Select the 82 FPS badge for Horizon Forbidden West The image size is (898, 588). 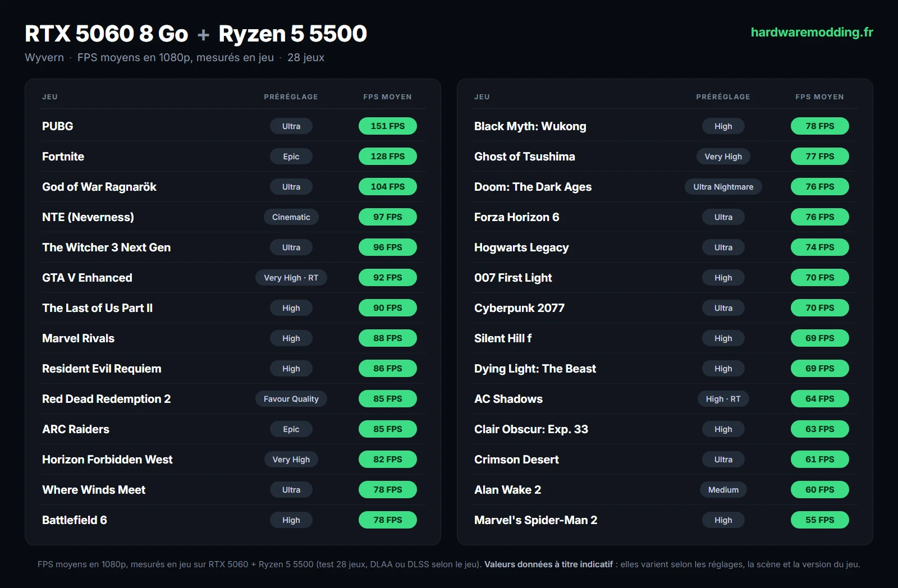[388, 460]
